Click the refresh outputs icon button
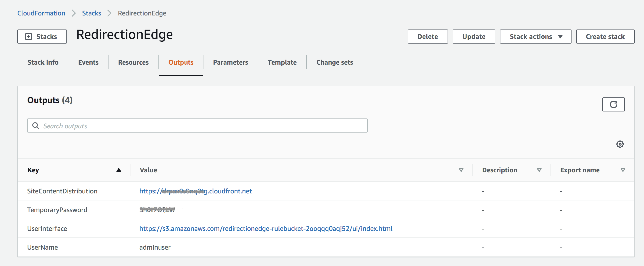 [613, 104]
